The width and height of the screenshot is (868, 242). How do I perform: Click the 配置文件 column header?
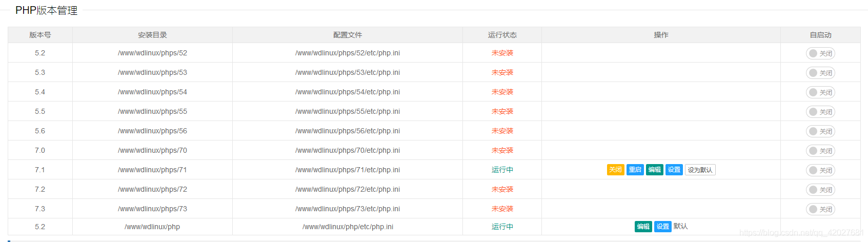tap(348, 35)
